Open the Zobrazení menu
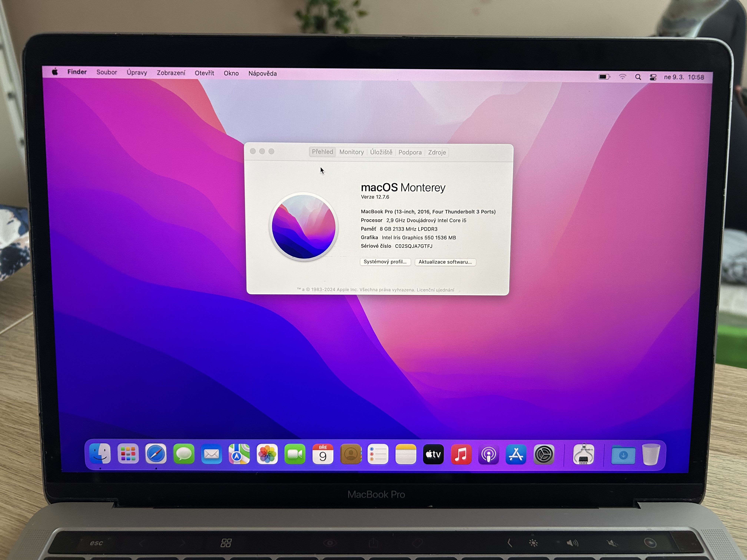This screenshot has height=560, width=747. click(x=171, y=73)
